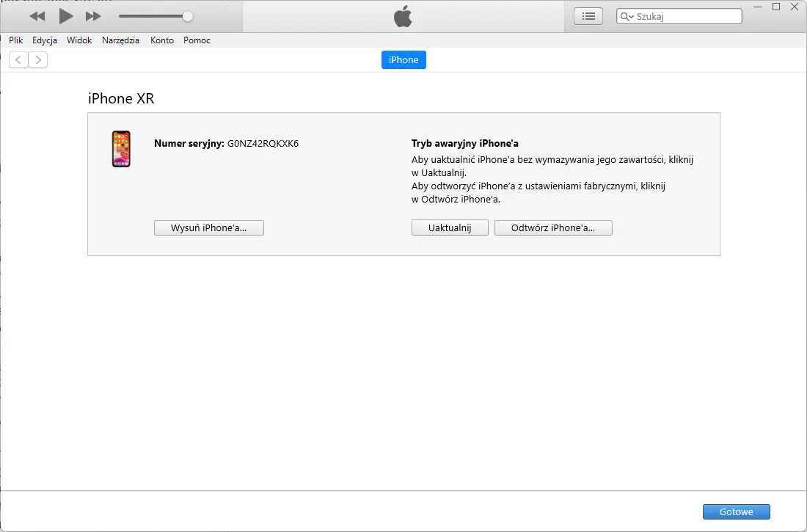Image resolution: width=807 pixels, height=532 pixels.
Task: Click Odtwórz iPhone'a to restore the device
Action: [553, 227]
